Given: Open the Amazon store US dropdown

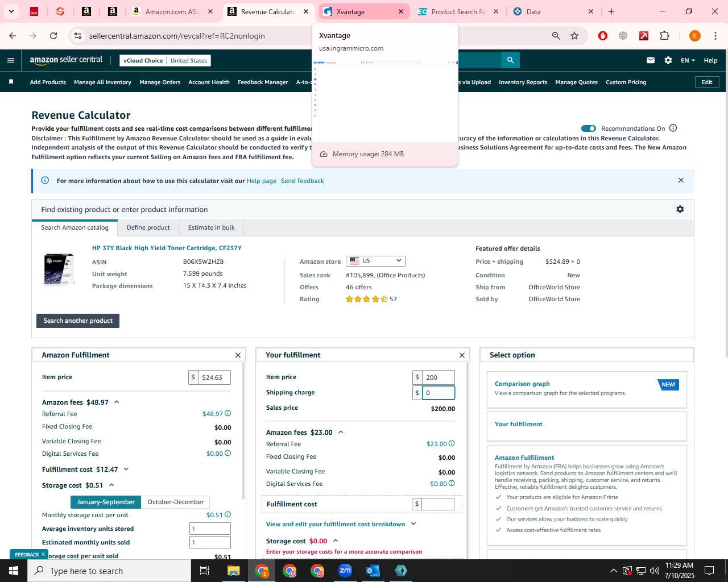Looking at the screenshot, I should (x=375, y=261).
